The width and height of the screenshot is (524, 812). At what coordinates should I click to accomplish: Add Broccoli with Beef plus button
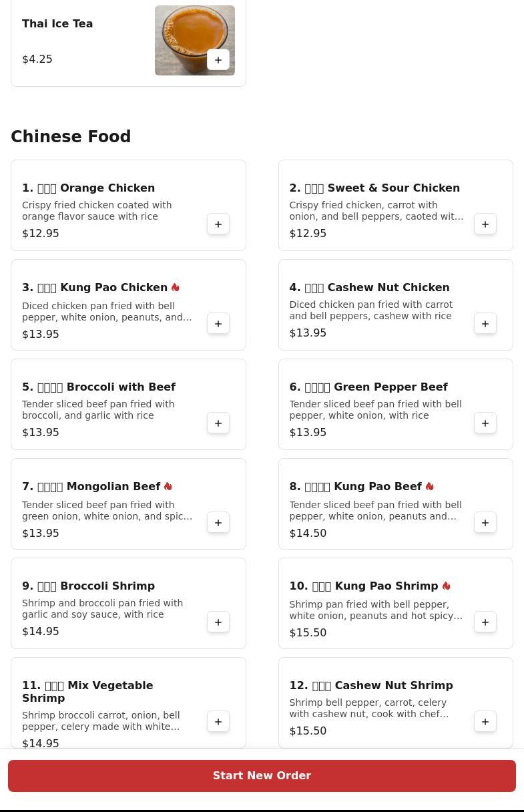(x=218, y=423)
